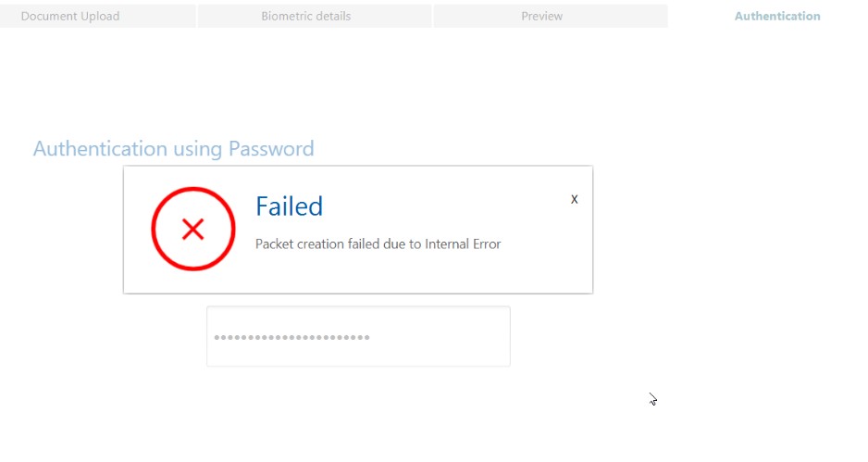
Task: Close the Failed error dialog
Action: pyautogui.click(x=574, y=199)
